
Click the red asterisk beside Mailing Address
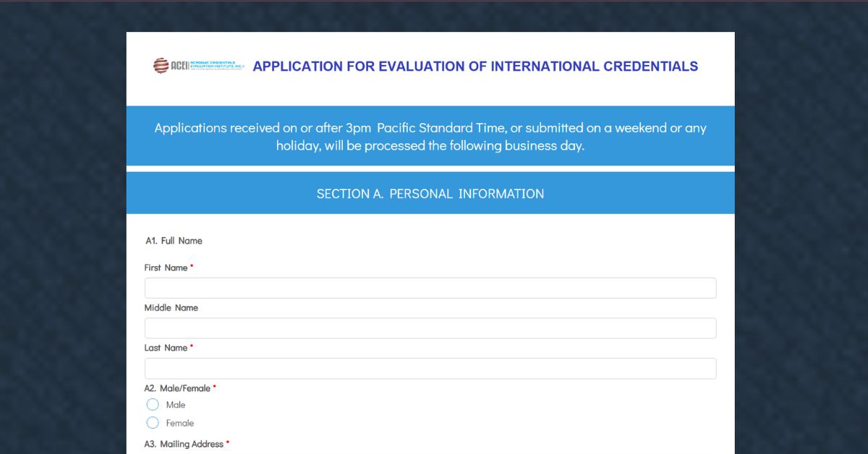point(228,442)
